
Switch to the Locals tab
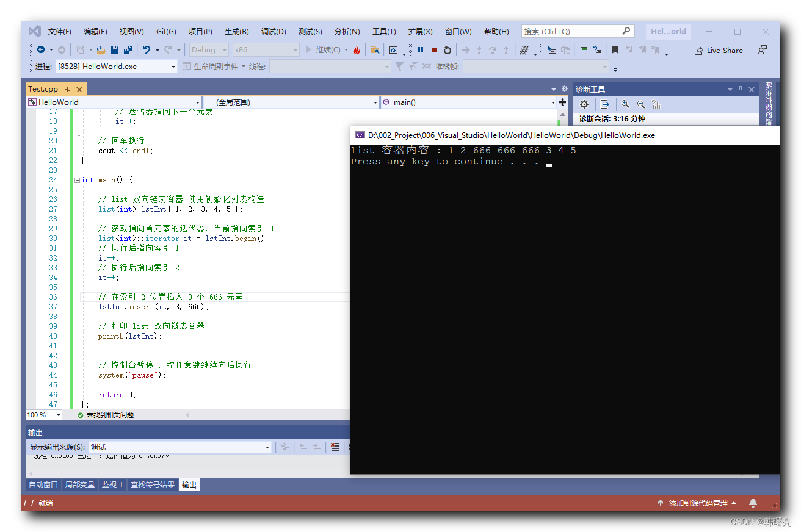click(80, 485)
